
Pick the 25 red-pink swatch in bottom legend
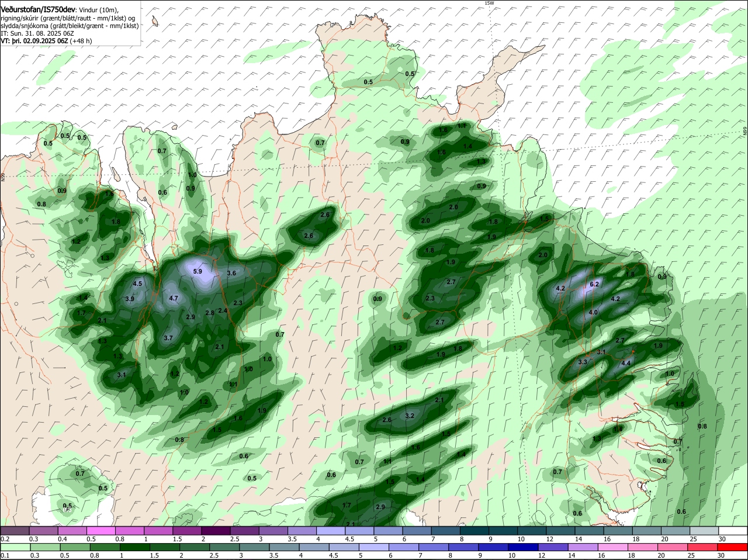[704, 547]
